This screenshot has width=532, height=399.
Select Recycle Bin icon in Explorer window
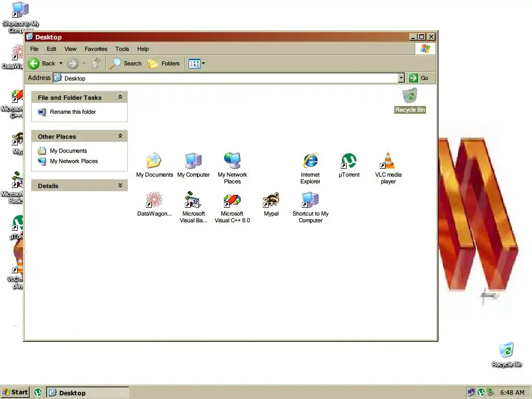[410, 100]
